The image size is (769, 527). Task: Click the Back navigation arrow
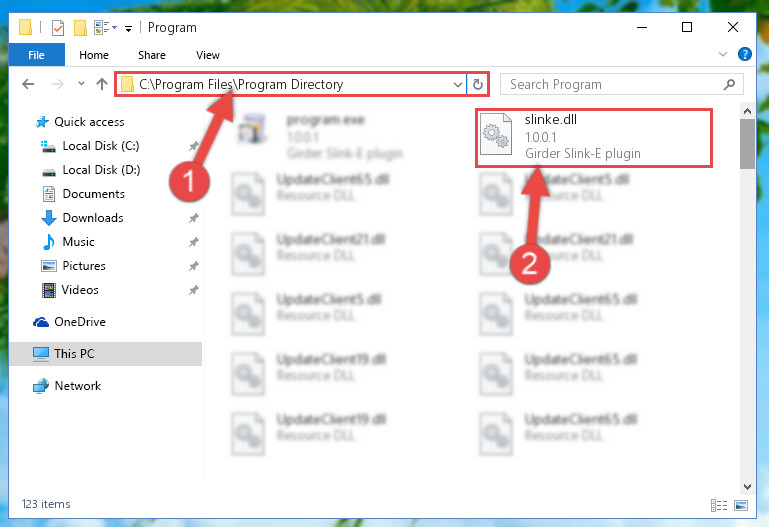(28, 84)
